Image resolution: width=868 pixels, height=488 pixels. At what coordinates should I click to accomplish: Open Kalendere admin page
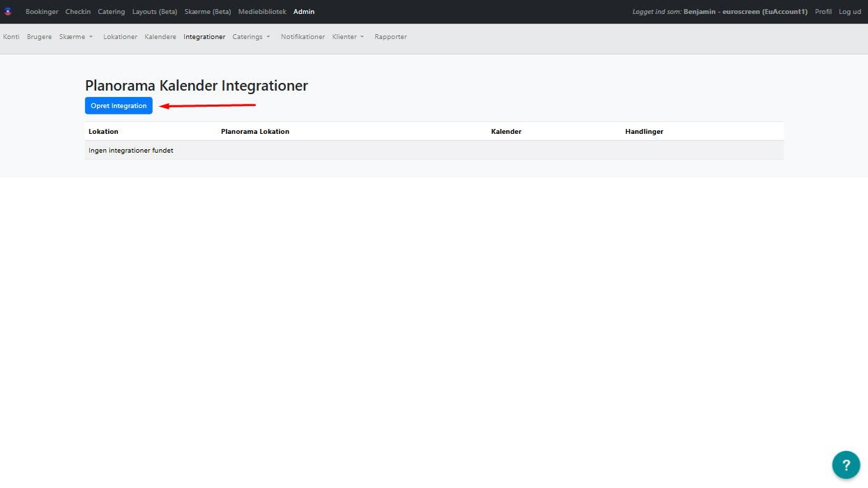pos(160,37)
